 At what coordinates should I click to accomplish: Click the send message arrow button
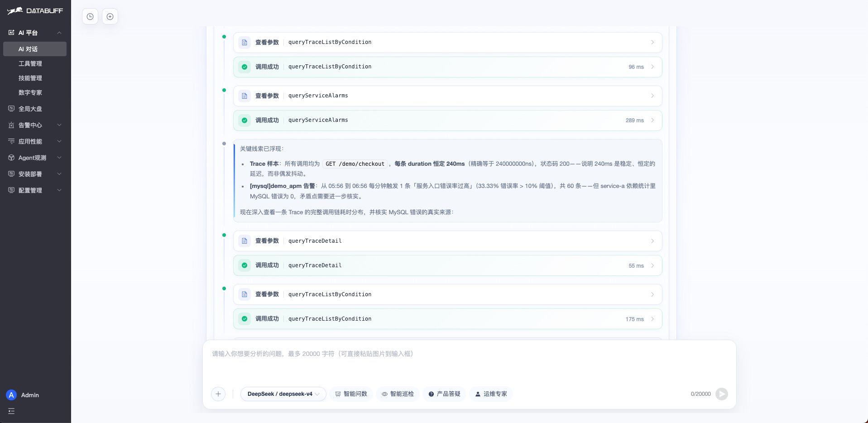(x=722, y=394)
